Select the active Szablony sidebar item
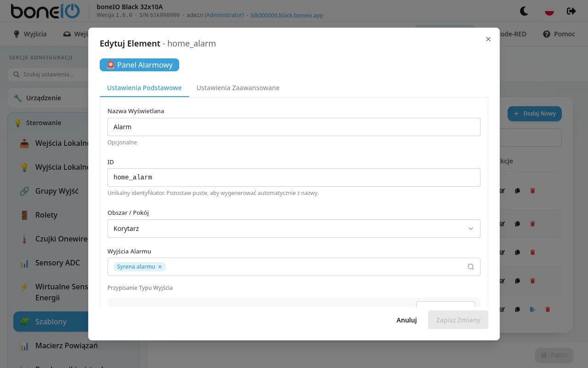 51,322
